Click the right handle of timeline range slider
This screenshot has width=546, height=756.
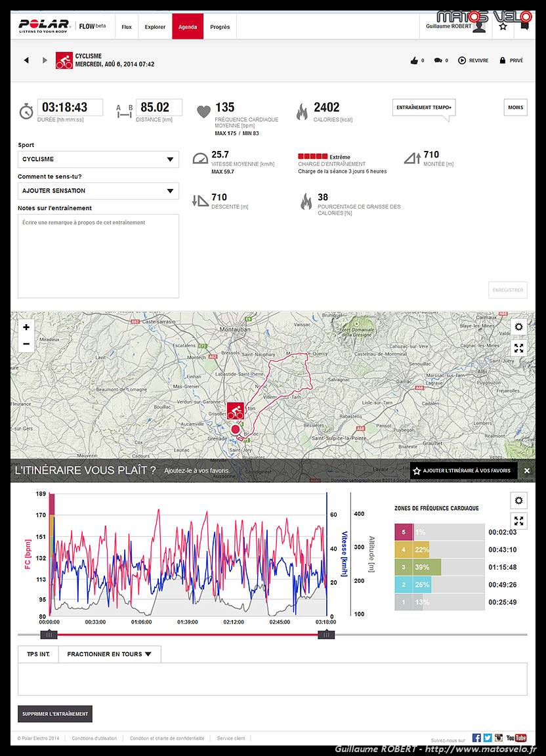[x=327, y=635]
